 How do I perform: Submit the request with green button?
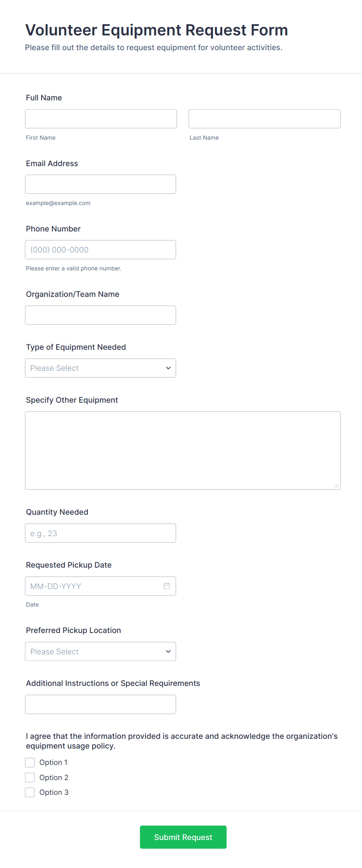183,837
